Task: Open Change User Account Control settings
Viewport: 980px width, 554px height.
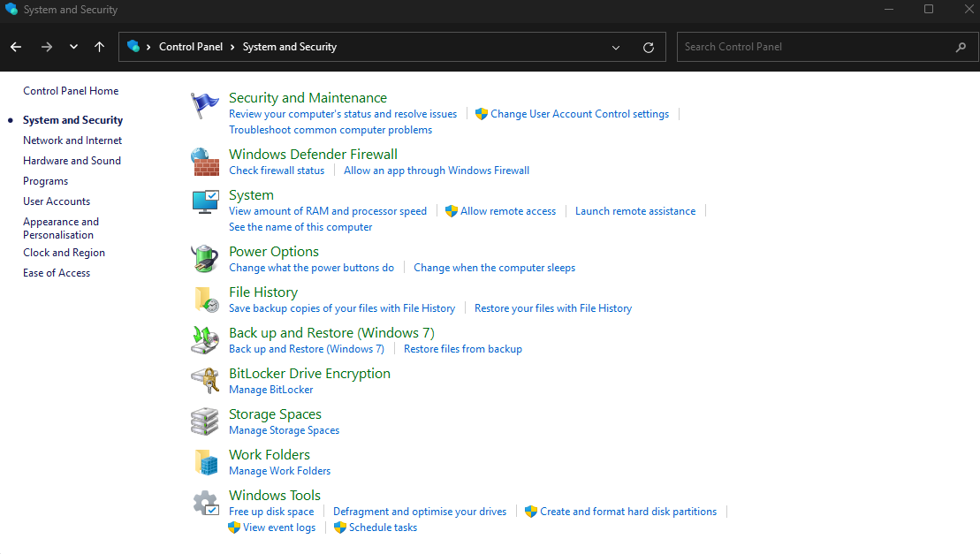Action: [580, 114]
